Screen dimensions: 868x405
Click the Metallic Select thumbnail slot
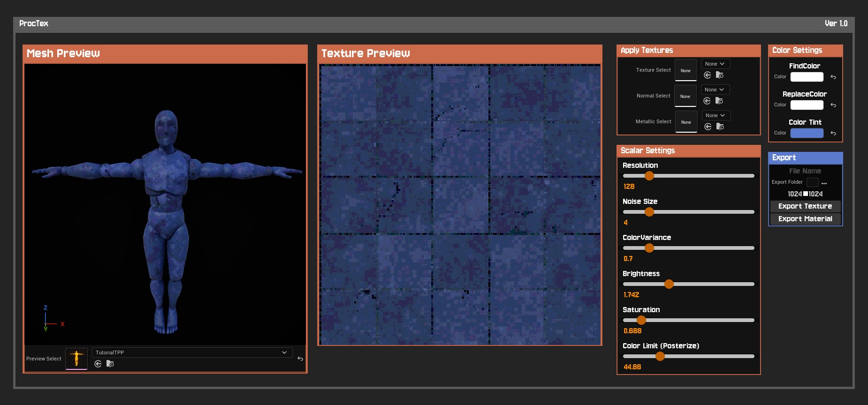[x=686, y=122]
